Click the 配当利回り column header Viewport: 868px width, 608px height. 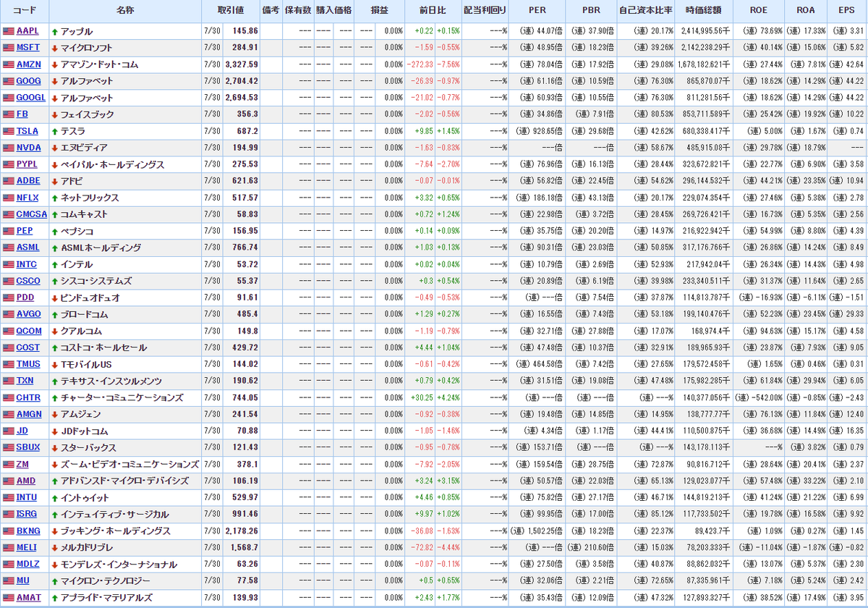point(485,11)
